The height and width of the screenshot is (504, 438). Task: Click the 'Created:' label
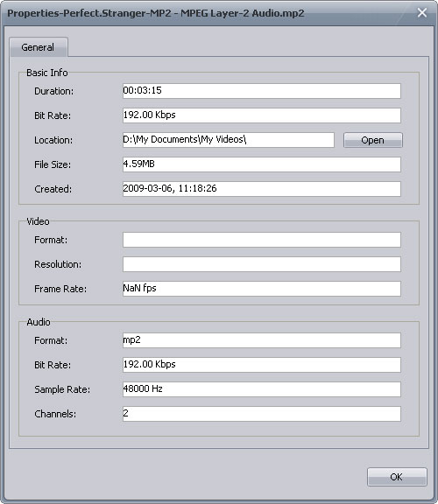(x=53, y=189)
